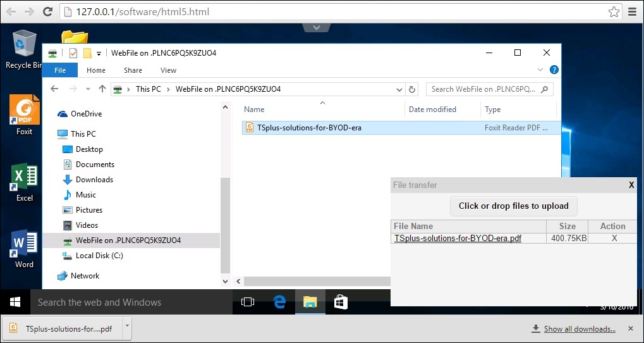The image size is (644, 343).
Task: Click the Task View taskbar icon
Action: (248, 302)
